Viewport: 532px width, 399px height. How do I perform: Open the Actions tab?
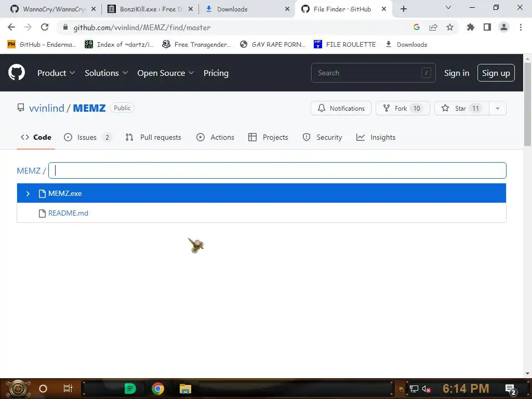coord(216,137)
